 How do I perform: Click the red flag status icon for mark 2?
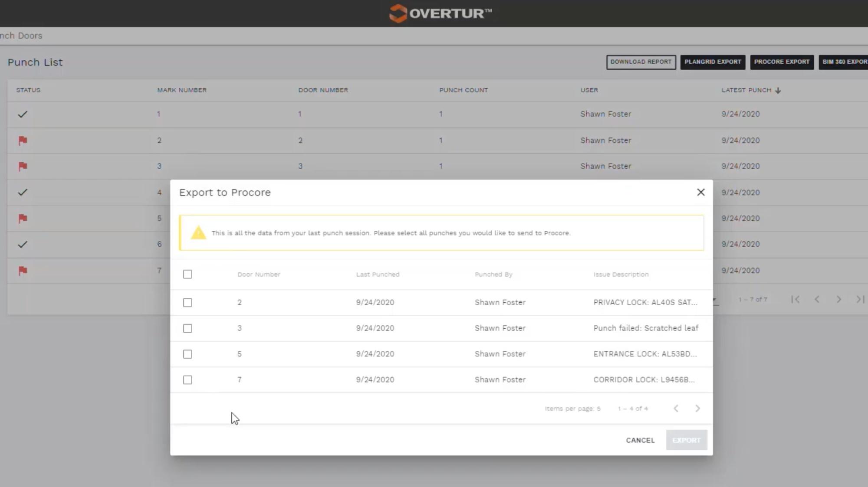(x=23, y=141)
